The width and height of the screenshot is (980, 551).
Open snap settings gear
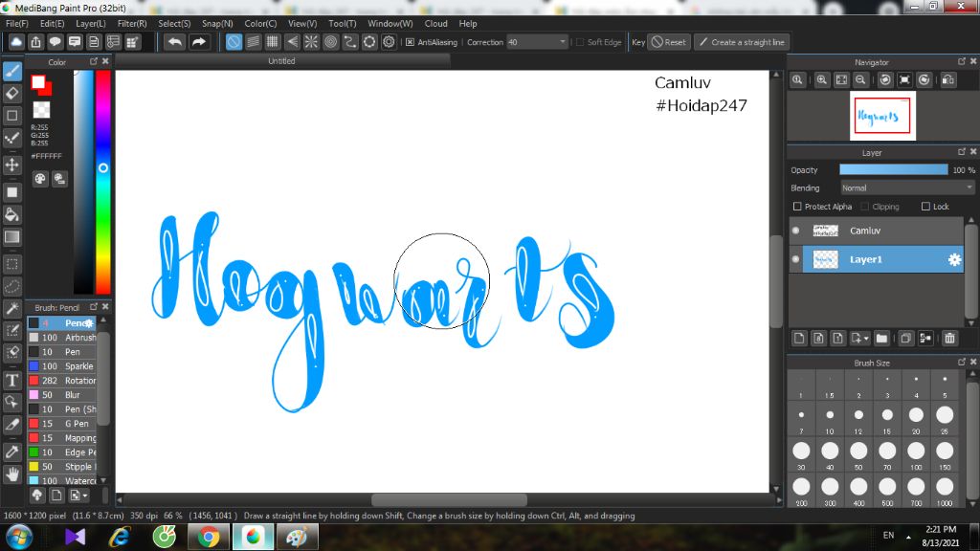coord(389,42)
